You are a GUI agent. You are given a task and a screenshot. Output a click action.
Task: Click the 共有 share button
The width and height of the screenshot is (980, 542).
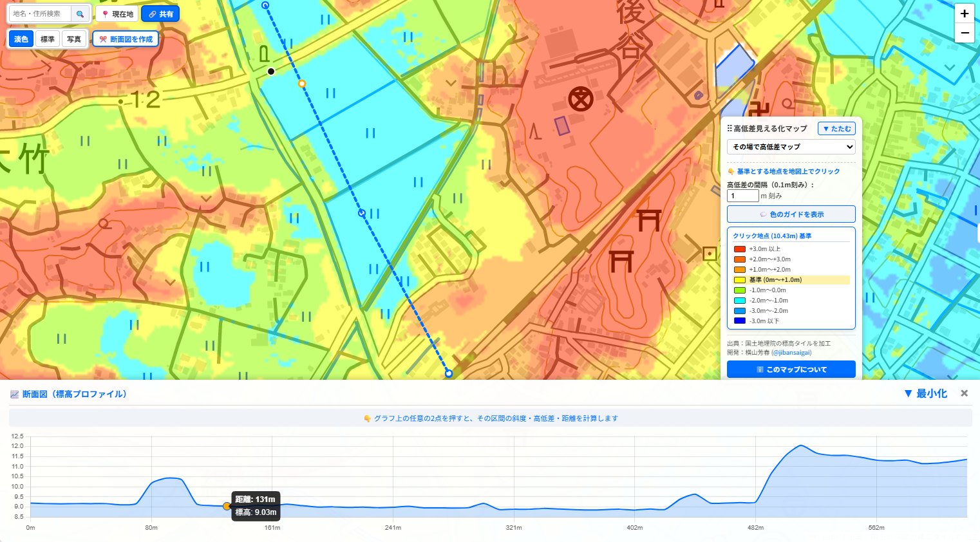pos(160,14)
